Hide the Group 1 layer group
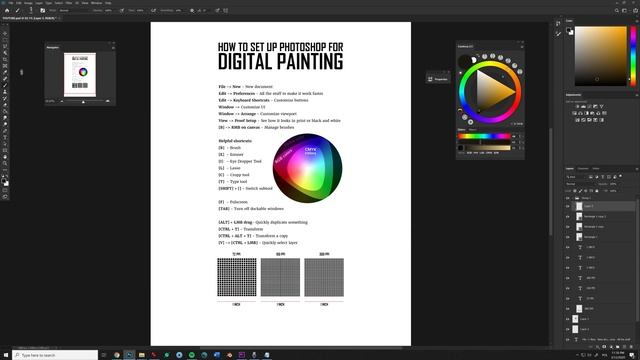640x360 pixels. [567, 198]
